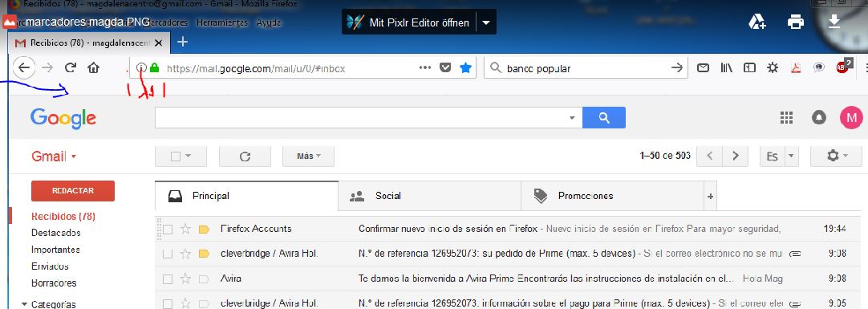Click the PDF extension icon

pyautogui.click(x=796, y=68)
